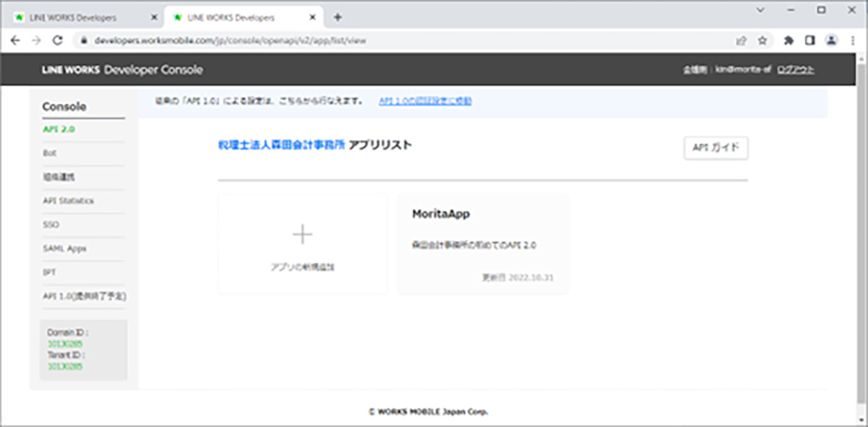Viewport: 868px width, 427px height.
Task: Open new browser tab with plus button
Action: coord(337,17)
